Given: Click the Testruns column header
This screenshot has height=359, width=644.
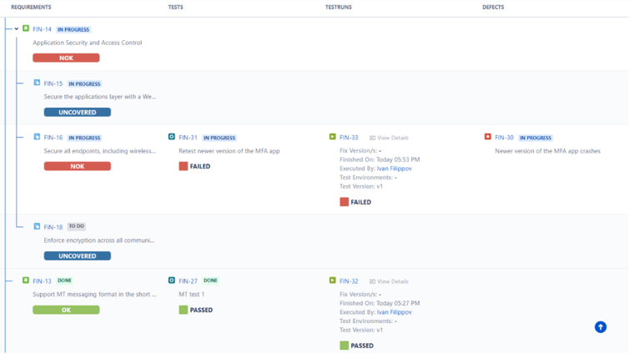Looking at the screenshot, I should (x=339, y=8).
